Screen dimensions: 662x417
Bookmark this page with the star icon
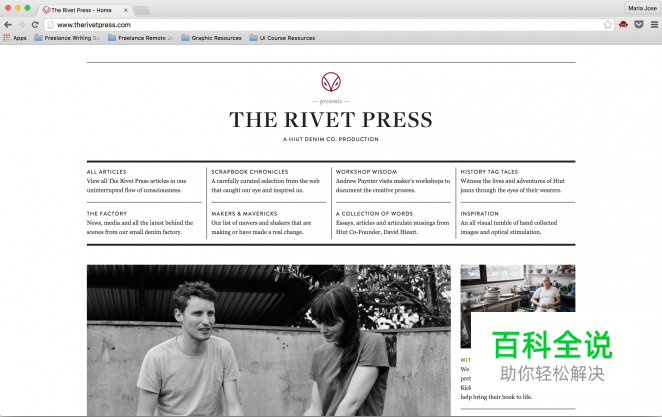tap(608, 24)
